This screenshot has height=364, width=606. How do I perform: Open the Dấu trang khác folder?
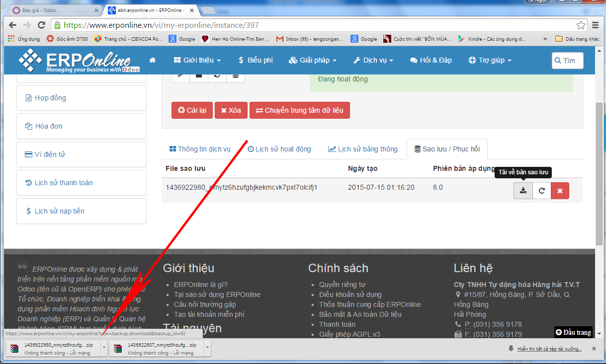tap(577, 39)
